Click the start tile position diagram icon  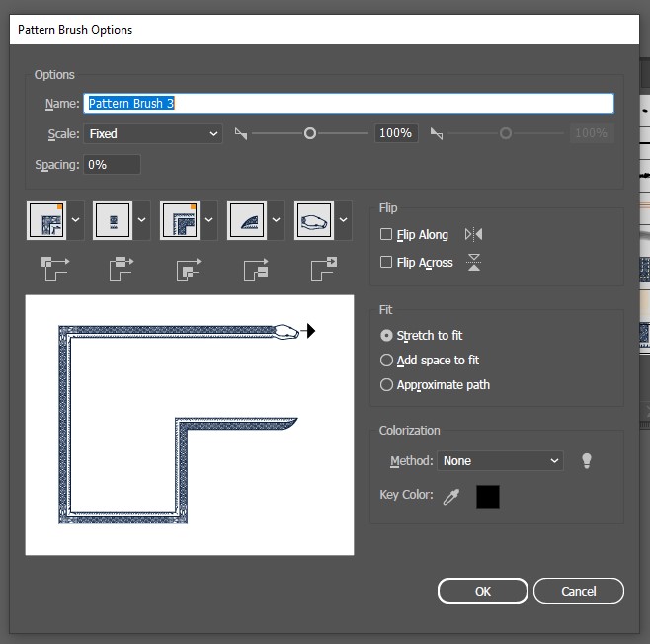tap(255, 269)
